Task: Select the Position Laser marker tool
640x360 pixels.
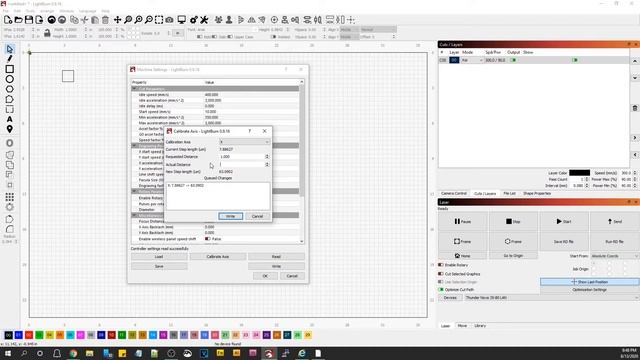Action: [9, 129]
